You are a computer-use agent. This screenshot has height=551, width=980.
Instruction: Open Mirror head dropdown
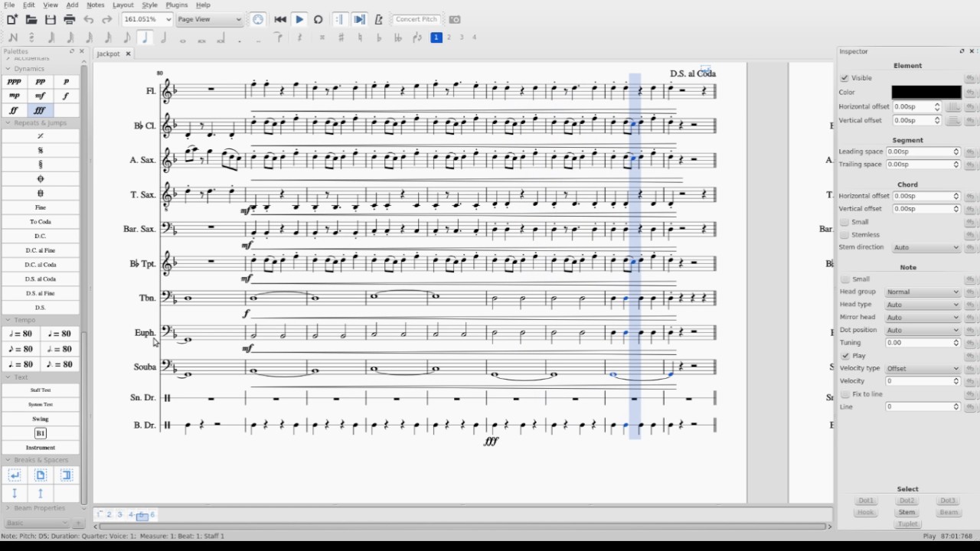coord(923,318)
